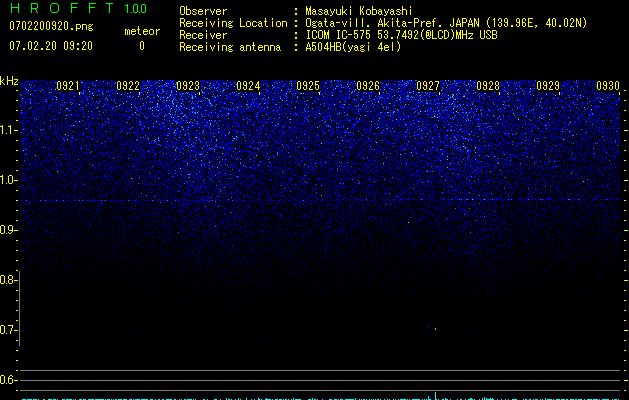Click antenna value A504HB(yagi 4el)
Screen dimensions: 629x400
click(353, 47)
